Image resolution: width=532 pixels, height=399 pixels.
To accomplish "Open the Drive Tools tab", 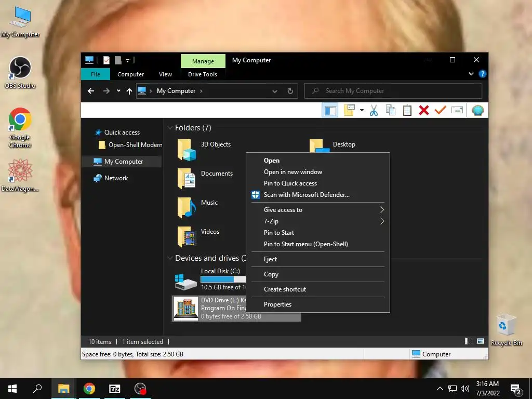I will pyautogui.click(x=203, y=74).
